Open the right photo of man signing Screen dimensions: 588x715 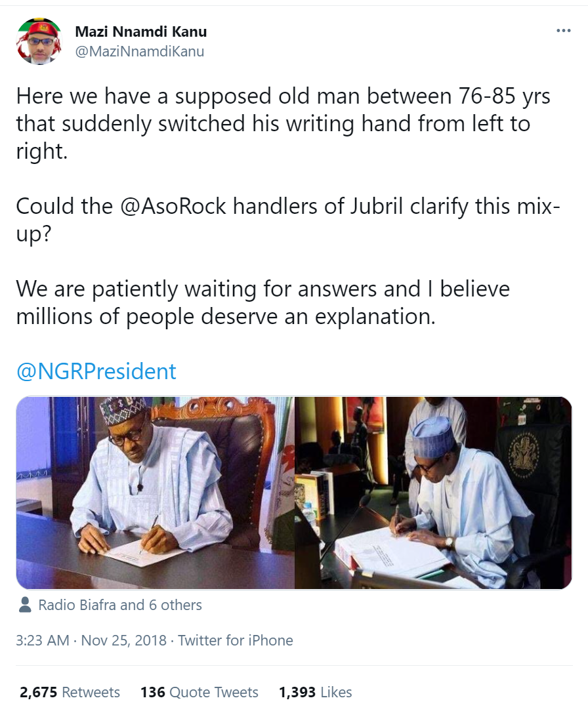pos(433,492)
